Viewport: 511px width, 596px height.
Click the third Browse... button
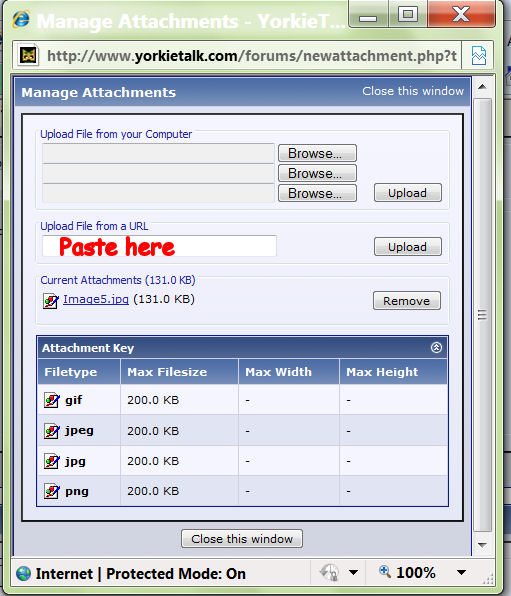click(317, 193)
